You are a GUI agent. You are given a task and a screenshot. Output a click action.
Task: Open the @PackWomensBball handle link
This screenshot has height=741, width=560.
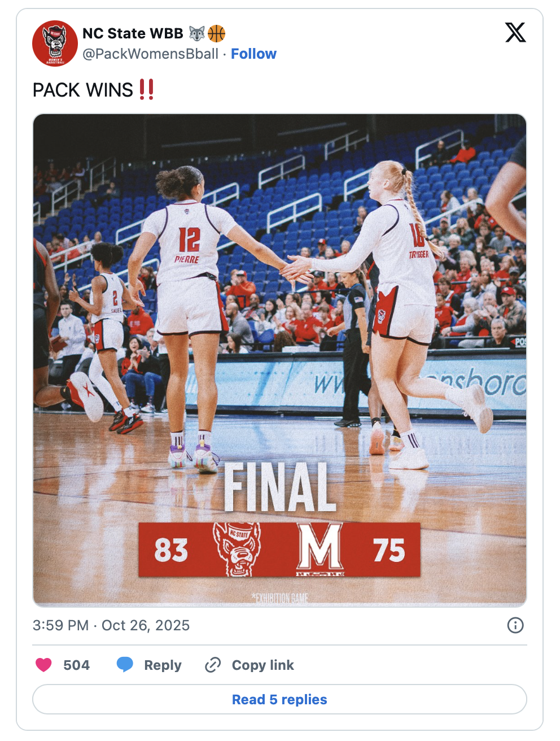pos(151,54)
